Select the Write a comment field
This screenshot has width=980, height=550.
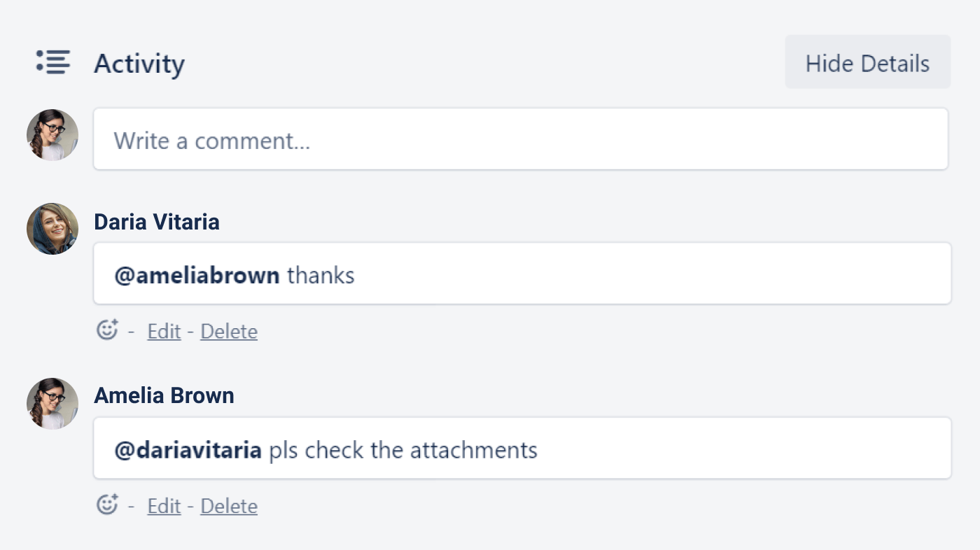521,139
